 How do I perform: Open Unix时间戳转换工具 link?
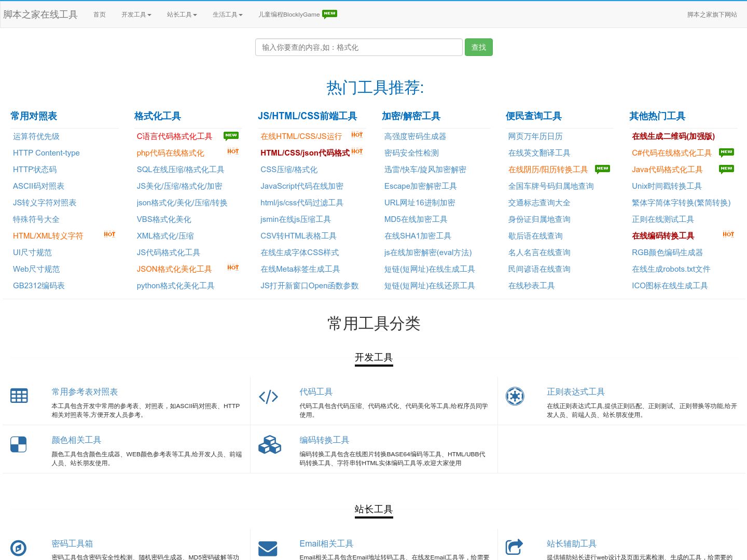[x=667, y=186]
